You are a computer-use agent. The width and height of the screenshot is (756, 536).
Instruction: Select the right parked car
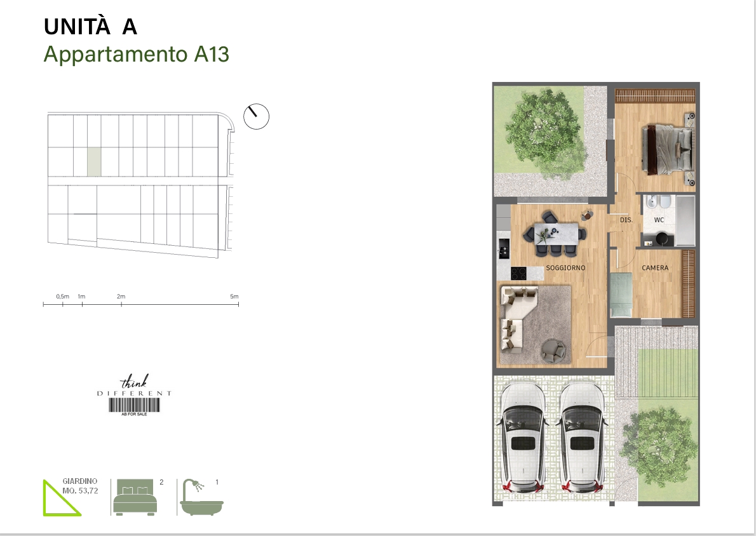coord(581,437)
